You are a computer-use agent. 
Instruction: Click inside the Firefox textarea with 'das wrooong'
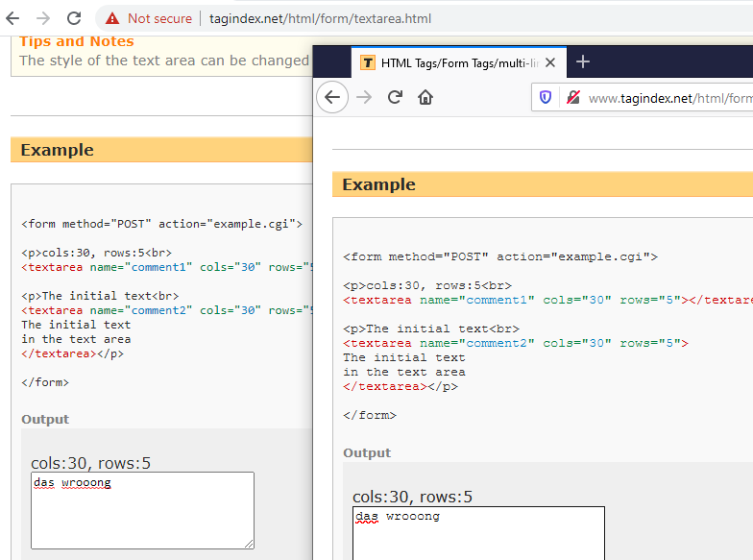(x=478, y=533)
